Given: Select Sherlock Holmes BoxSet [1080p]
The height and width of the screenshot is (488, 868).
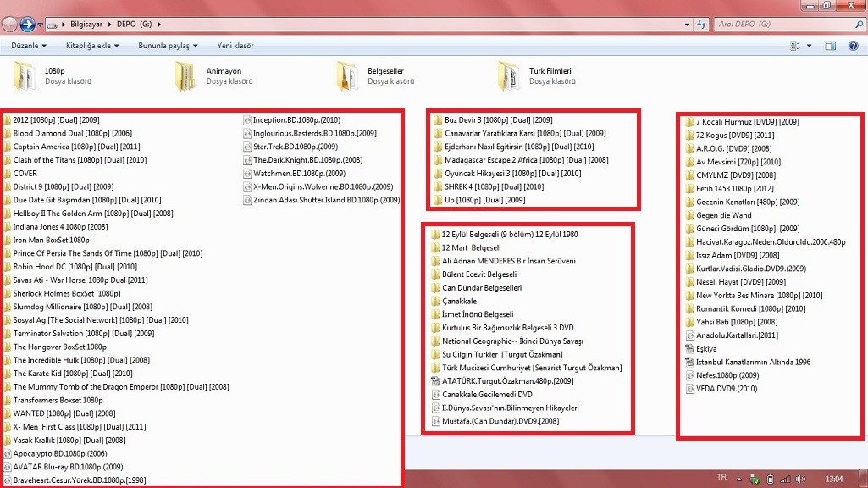Looking at the screenshot, I should pyautogui.click(x=62, y=293).
